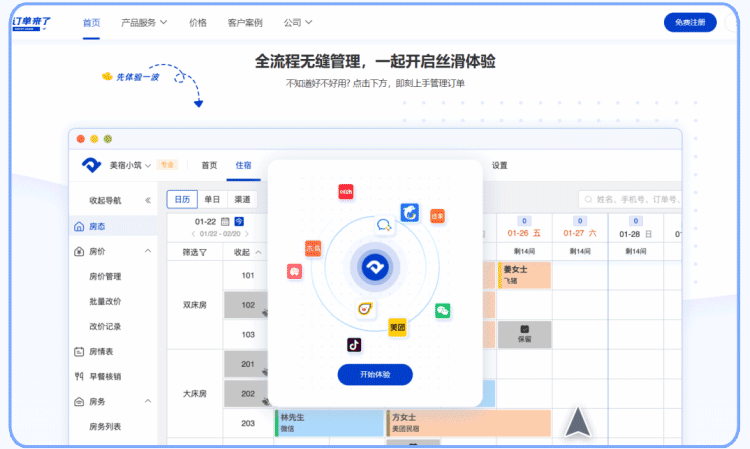This screenshot has height=449, width=750.
Task: Expand the 公司 dropdown menu
Action: 298,22
